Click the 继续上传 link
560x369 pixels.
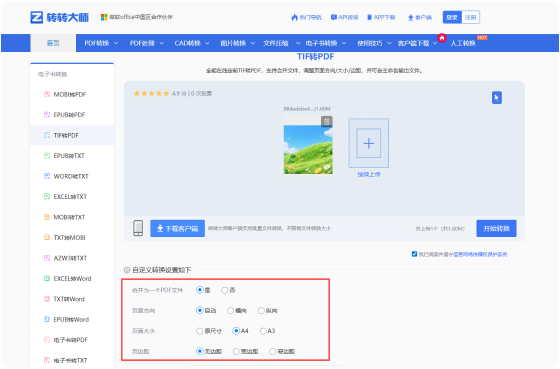tap(369, 175)
